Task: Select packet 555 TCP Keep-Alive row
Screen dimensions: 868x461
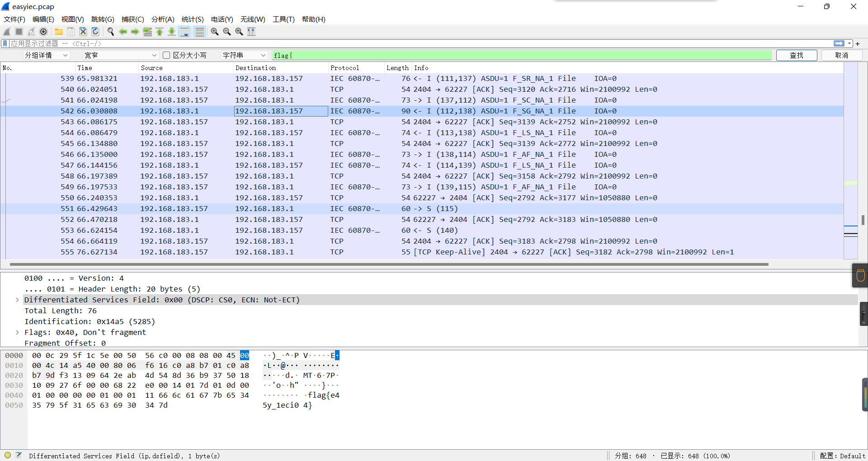Action: point(422,252)
